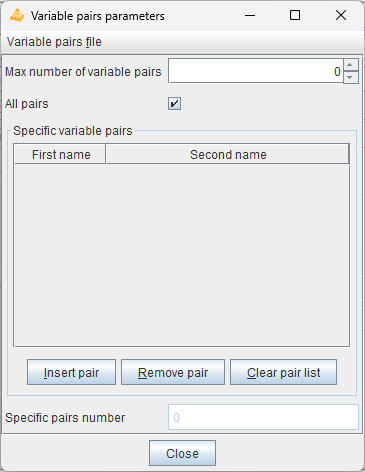Increase max number of variable pairs

point(351,65)
